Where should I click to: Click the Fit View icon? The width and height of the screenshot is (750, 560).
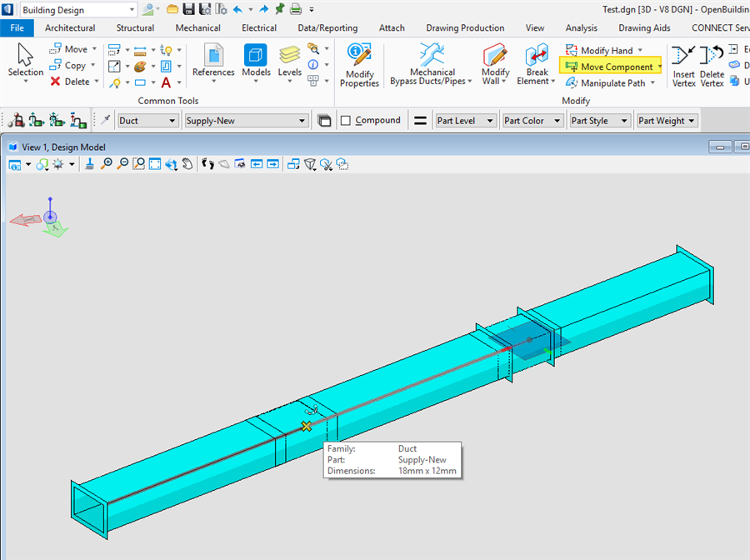pyautogui.click(x=155, y=164)
